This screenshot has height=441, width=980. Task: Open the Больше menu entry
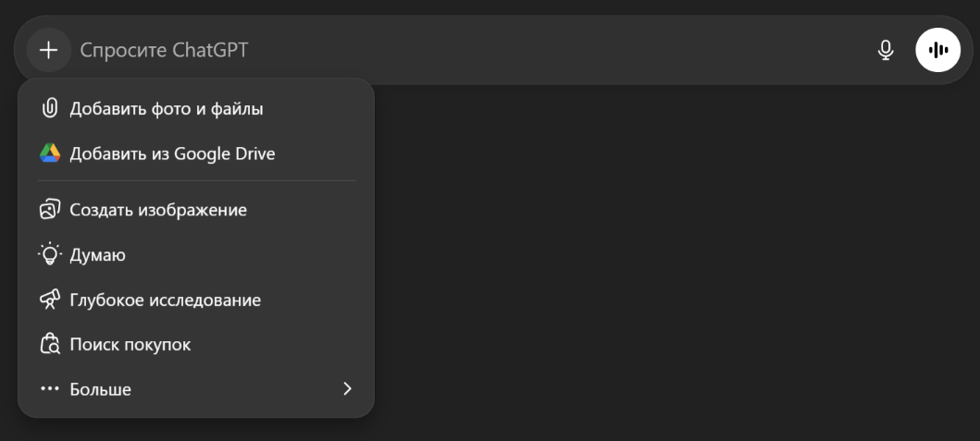coord(101,389)
